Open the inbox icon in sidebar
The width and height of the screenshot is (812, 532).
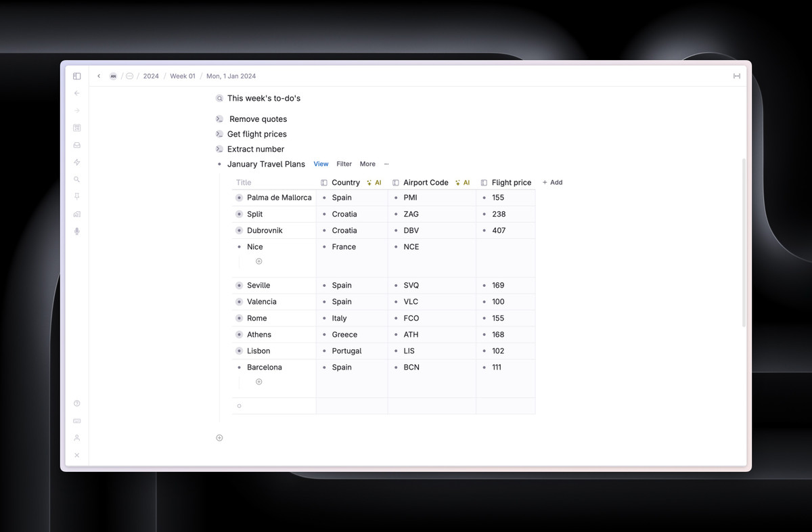77,145
